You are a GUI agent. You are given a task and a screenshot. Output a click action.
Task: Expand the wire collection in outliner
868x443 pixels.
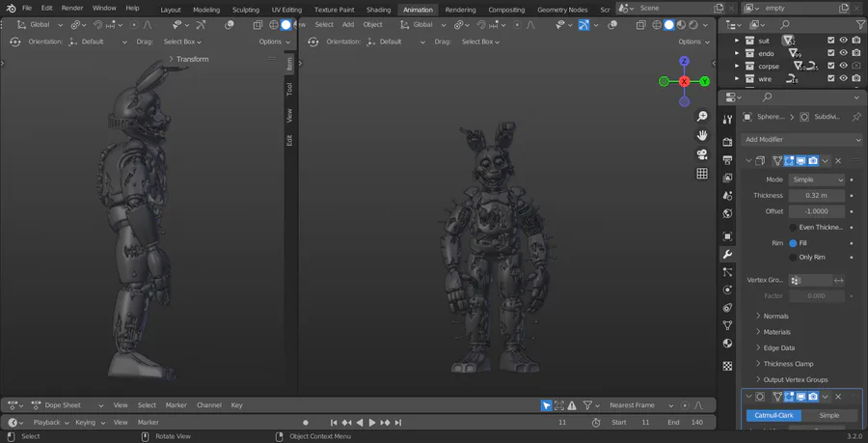pos(738,79)
